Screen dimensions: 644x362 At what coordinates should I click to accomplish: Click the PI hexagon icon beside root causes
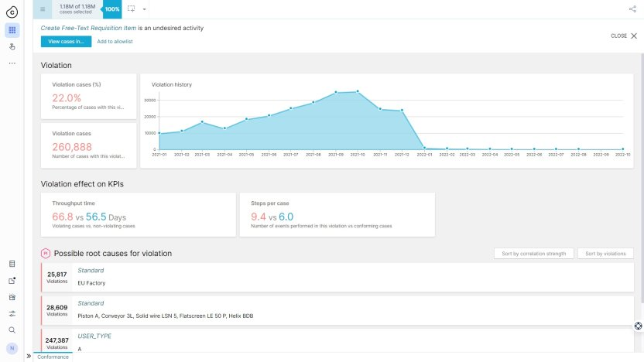click(46, 254)
